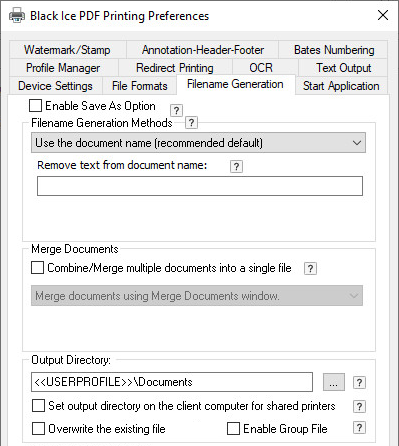Open help for Filename Generation Methods
The height and width of the screenshot is (446, 399).
pyautogui.click(x=191, y=123)
